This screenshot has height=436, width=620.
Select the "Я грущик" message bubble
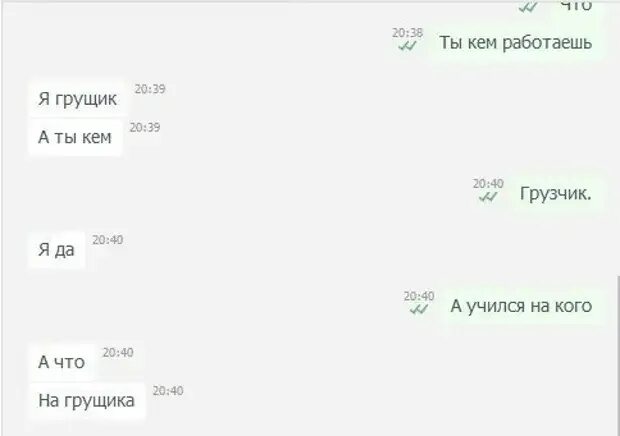(78, 99)
